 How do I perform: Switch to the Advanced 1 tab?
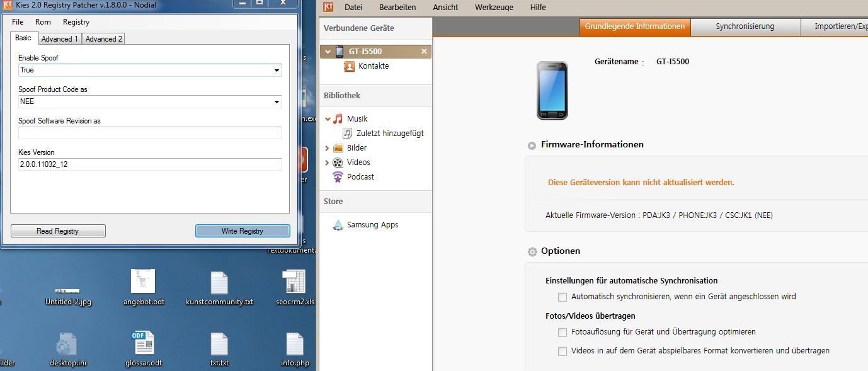click(x=60, y=39)
